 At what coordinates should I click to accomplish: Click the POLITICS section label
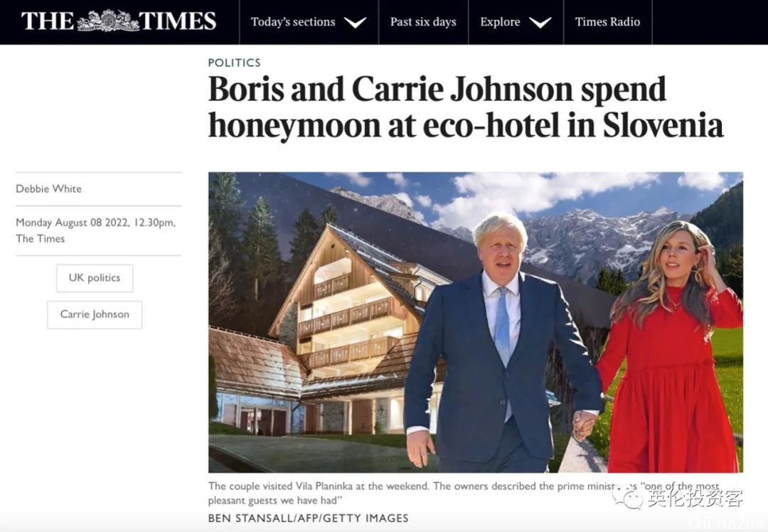(x=234, y=63)
